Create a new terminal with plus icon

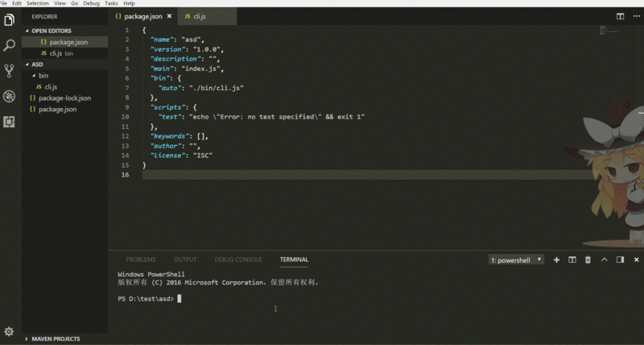(x=556, y=260)
